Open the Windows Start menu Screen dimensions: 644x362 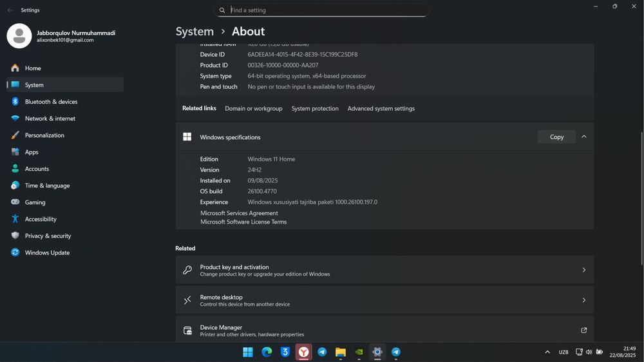coord(248,352)
